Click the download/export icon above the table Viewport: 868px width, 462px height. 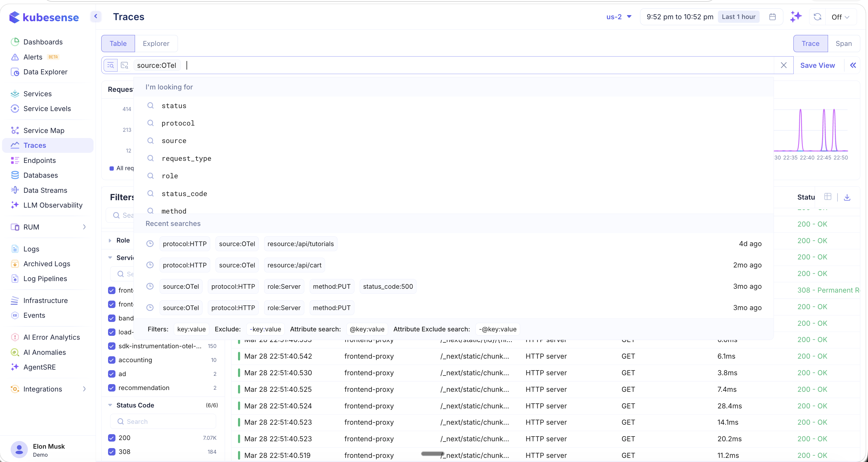pyautogui.click(x=847, y=196)
